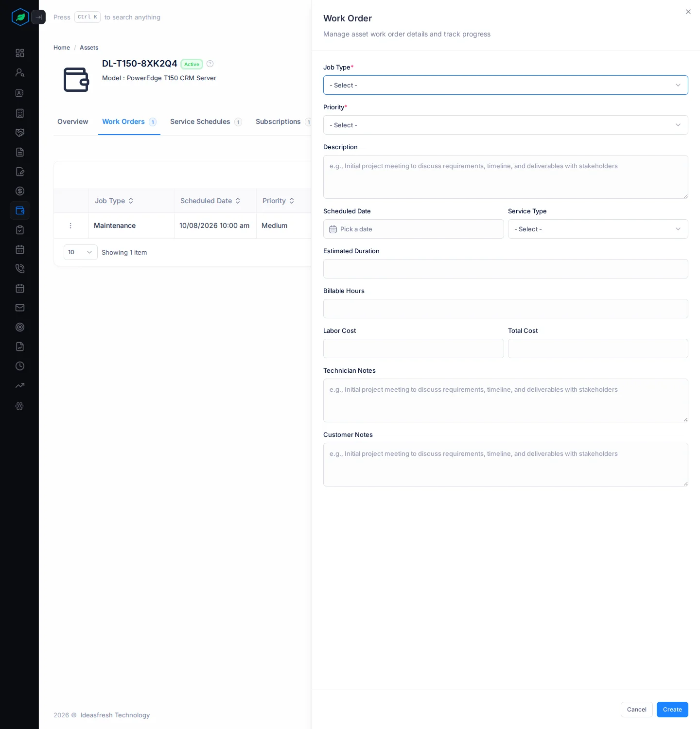Select the Work Orders tab
Screen dimensions: 700x729
pos(129,121)
